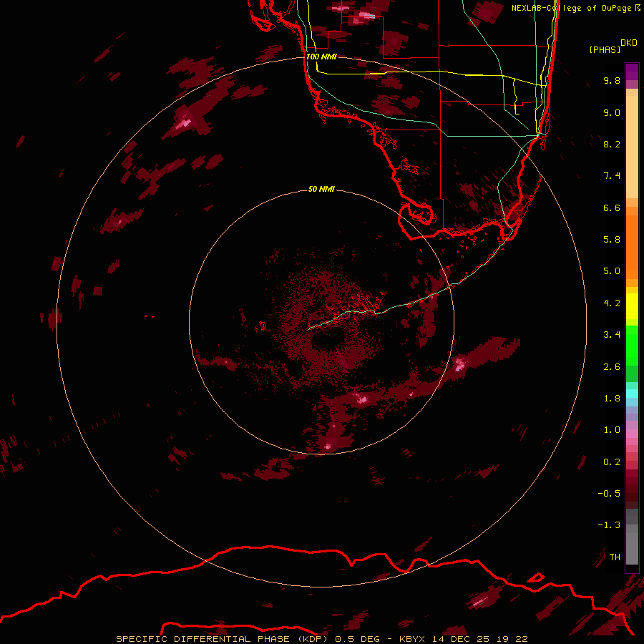Click the SPECIFIC DIFFERENTIAL PHASE (KDP) caption
Image resolution: width=644 pixels, height=644 pixels.
[222, 639]
